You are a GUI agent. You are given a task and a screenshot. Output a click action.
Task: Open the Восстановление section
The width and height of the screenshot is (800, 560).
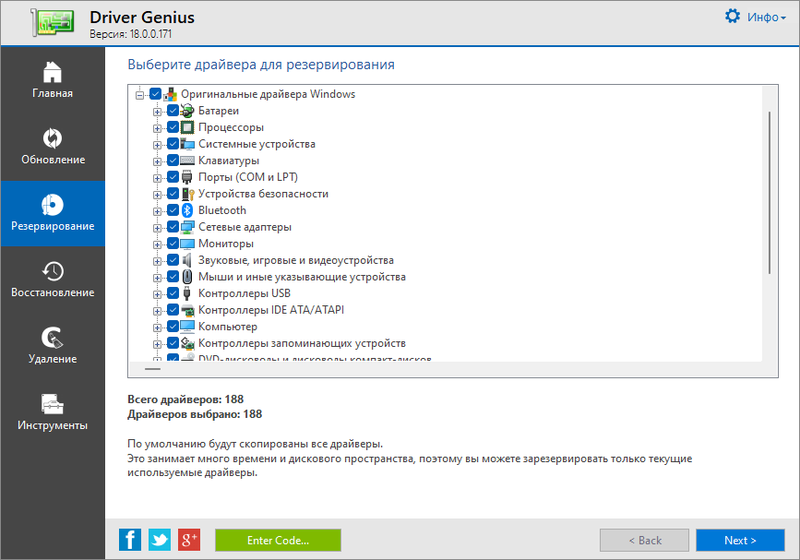click(52, 279)
